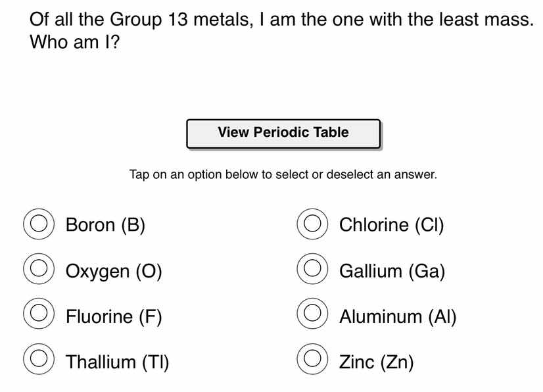Viewport: 543px width, 392px height.
Task: Select the Zinc (Zn) answer option
Action: tap(312, 360)
